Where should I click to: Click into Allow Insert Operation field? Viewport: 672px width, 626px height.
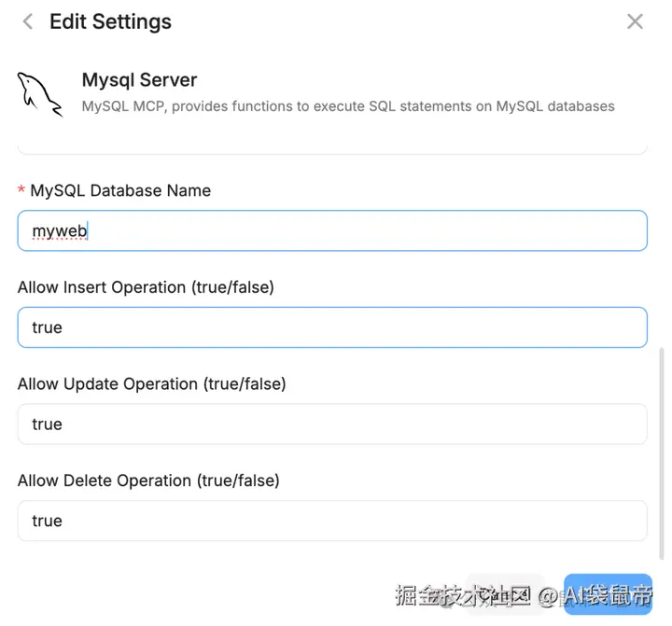pos(331,327)
